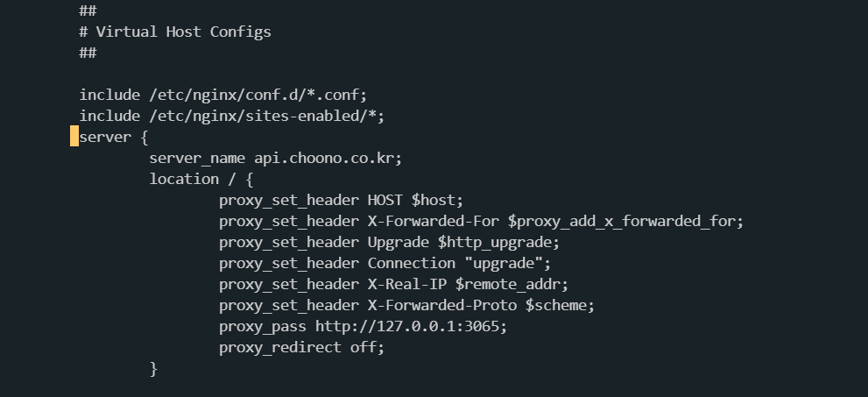Click the closing brace of location block
The width and height of the screenshot is (868, 397).
click(154, 368)
